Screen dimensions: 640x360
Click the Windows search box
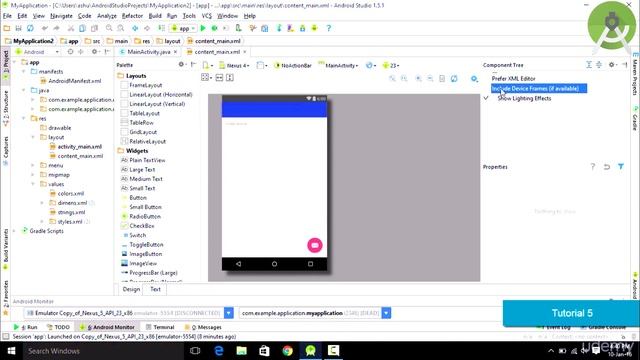click(103, 351)
